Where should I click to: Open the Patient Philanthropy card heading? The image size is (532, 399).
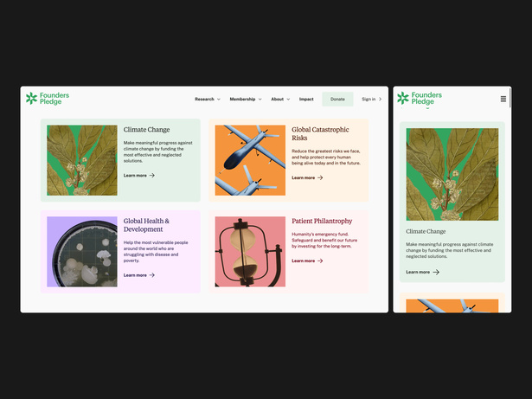pyautogui.click(x=322, y=222)
